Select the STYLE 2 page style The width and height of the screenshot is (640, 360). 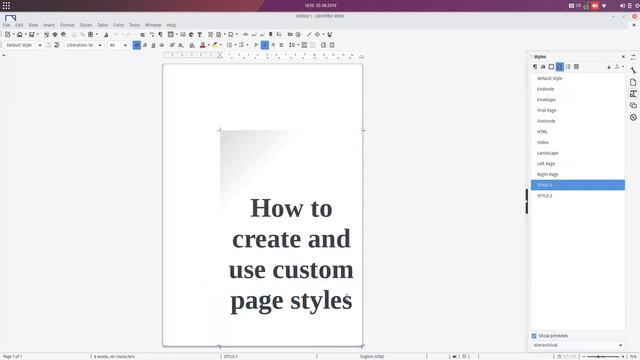[x=578, y=196]
